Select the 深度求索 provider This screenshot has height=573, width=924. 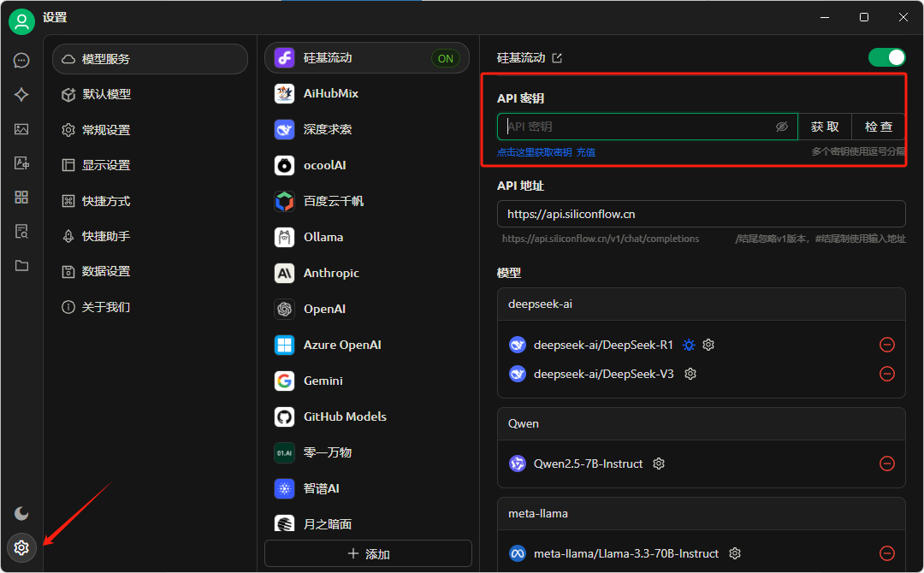[366, 129]
